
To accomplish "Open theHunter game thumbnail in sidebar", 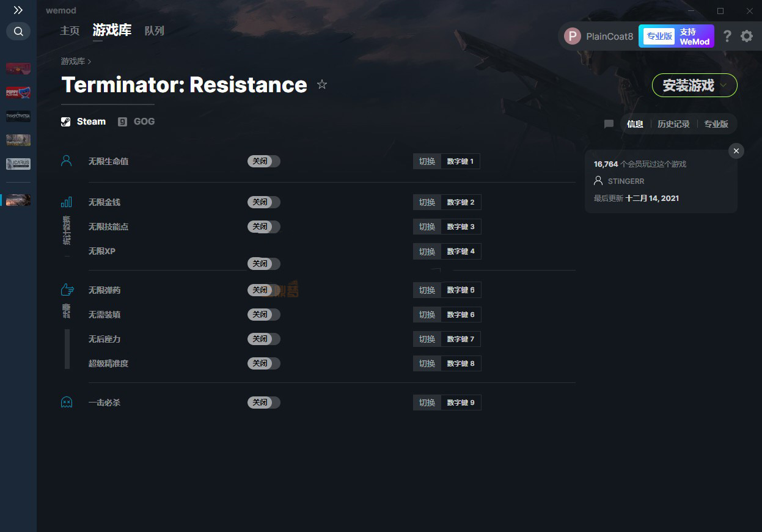I will click(18, 140).
